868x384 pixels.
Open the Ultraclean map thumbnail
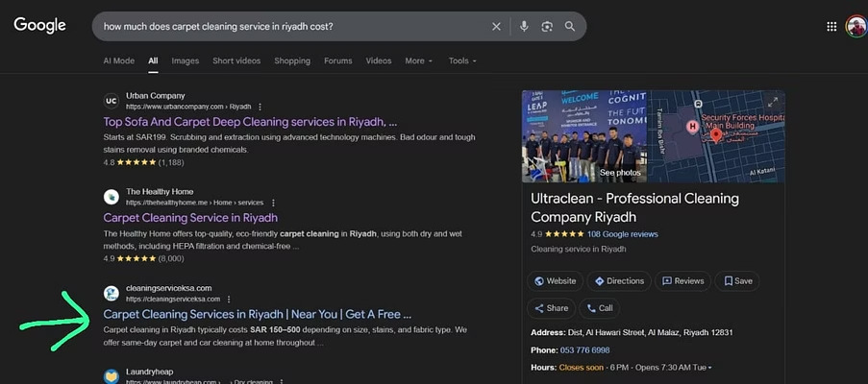pyautogui.click(x=716, y=136)
